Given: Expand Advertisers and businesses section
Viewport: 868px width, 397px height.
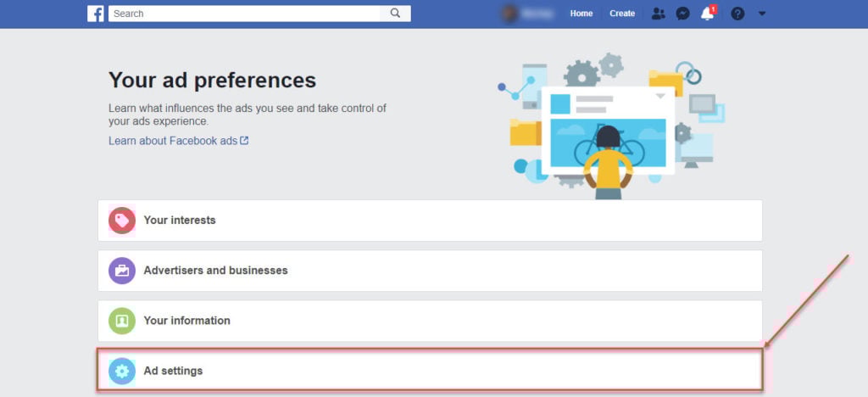Looking at the screenshot, I should click(430, 271).
